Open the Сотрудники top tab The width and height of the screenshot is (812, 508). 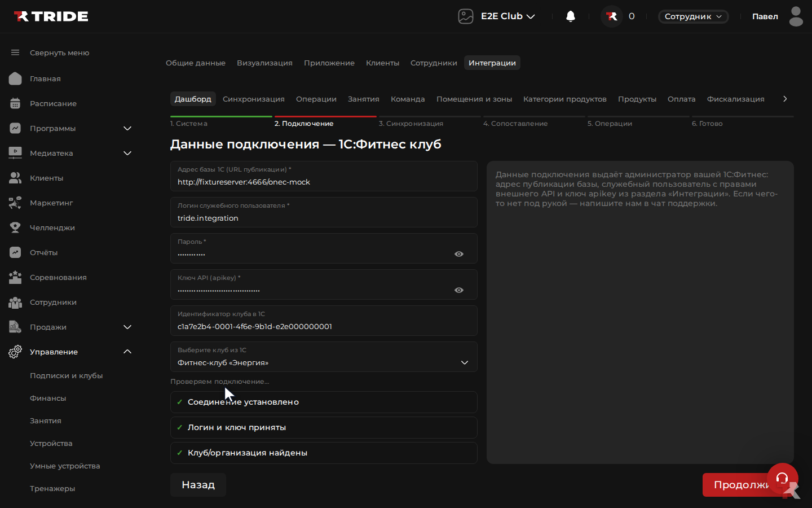pyautogui.click(x=434, y=63)
